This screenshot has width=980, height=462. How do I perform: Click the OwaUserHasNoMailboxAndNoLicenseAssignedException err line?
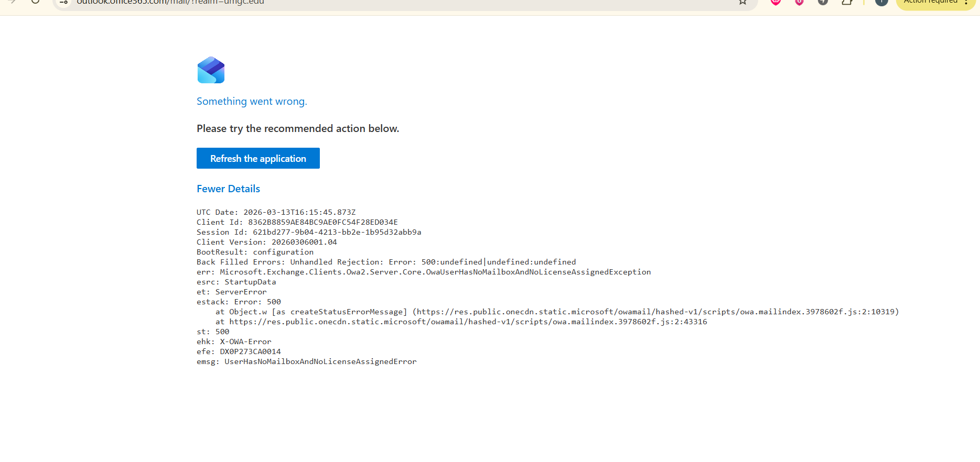pyautogui.click(x=423, y=272)
